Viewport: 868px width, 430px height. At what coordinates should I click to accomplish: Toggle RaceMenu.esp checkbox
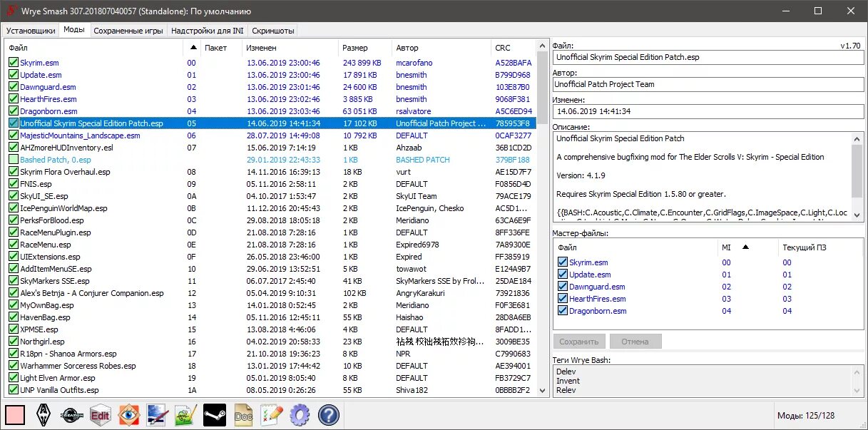click(x=14, y=245)
